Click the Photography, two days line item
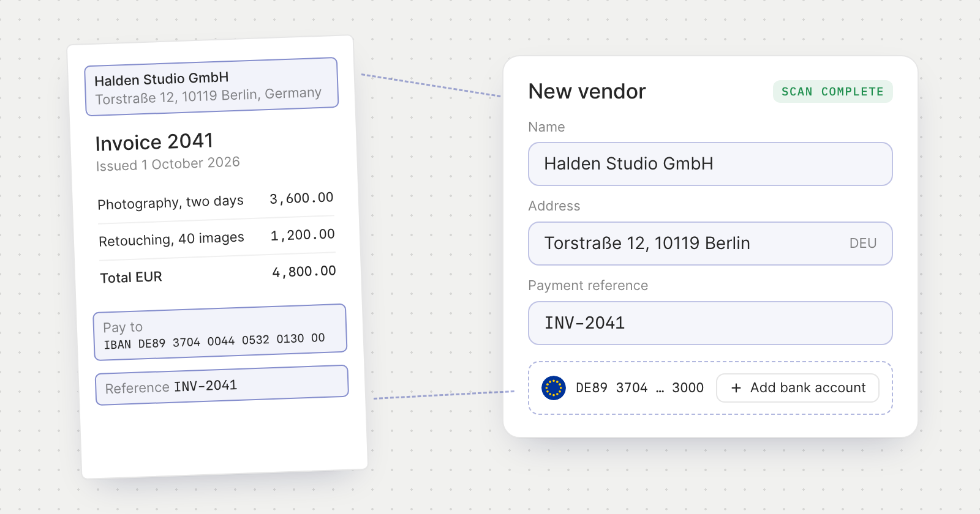 pyautogui.click(x=170, y=203)
